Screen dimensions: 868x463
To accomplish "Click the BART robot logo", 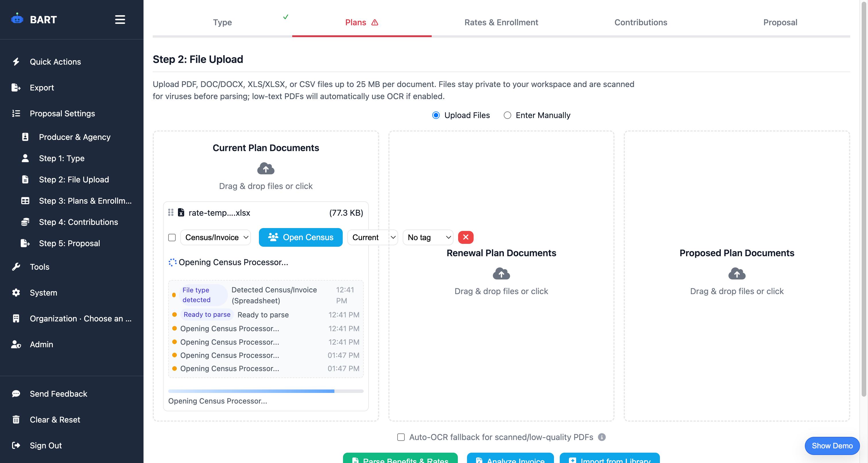I will click(17, 19).
